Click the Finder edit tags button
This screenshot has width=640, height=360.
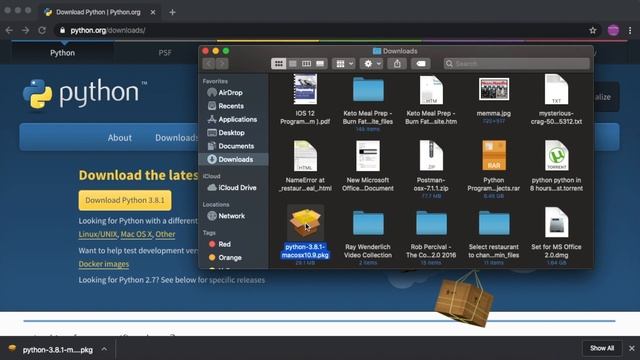[421, 64]
